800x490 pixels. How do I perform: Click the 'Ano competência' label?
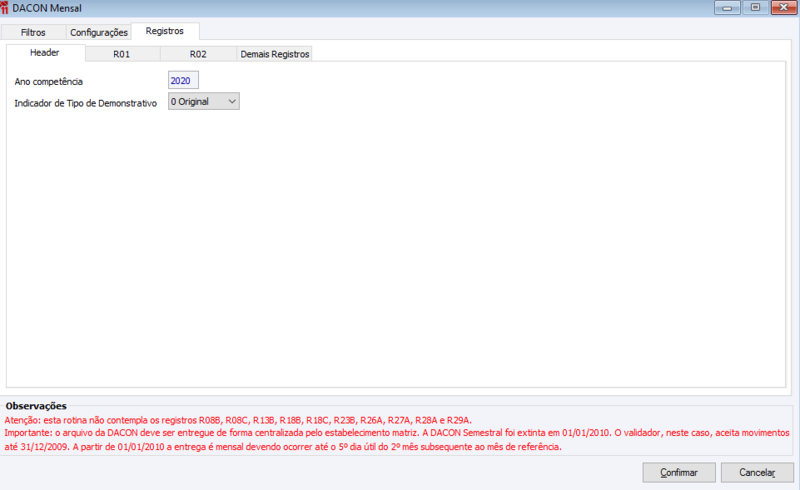(48, 82)
